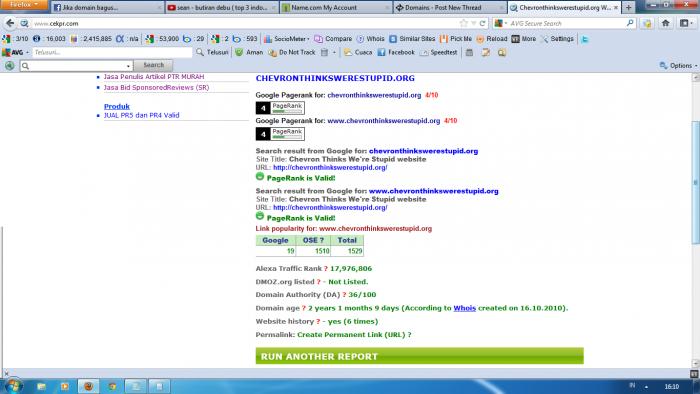The height and width of the screenshot is (394, 700).
Task: Open search toolbar box dropdown arrow
Action: tap(129, 66)
